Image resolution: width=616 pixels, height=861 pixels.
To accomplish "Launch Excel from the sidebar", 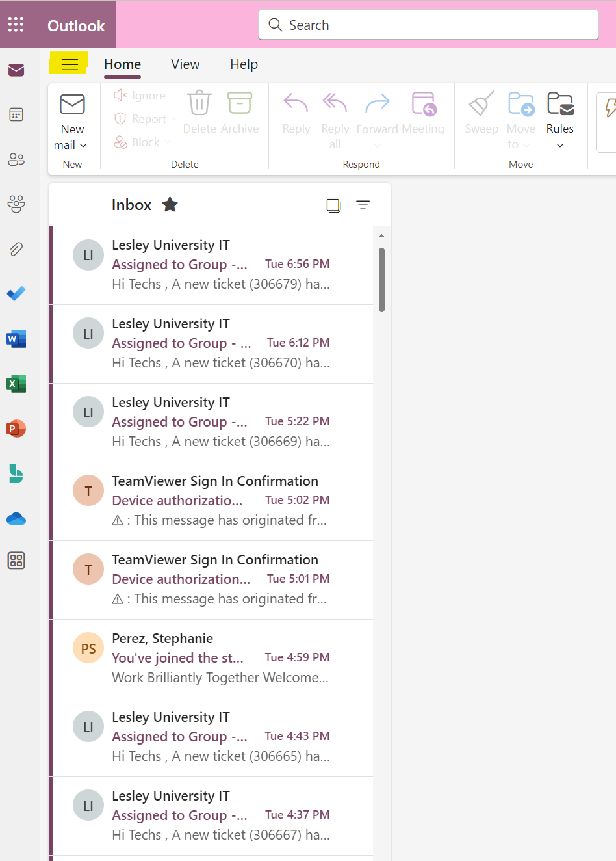I will (x=16, y=384).
